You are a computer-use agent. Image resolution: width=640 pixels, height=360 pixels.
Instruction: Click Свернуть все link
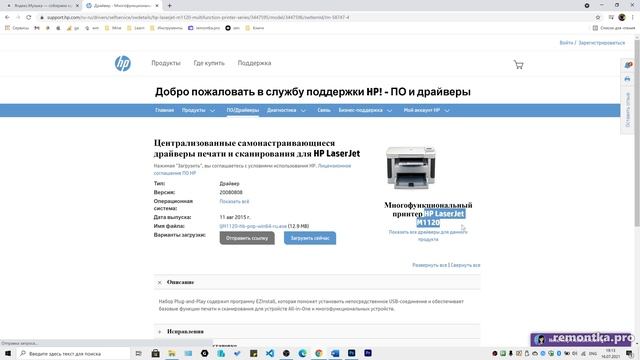[465, 265]
